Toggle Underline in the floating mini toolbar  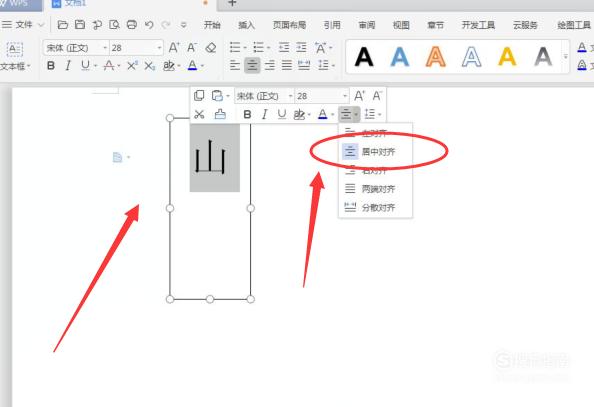click(x=282, y=114)
